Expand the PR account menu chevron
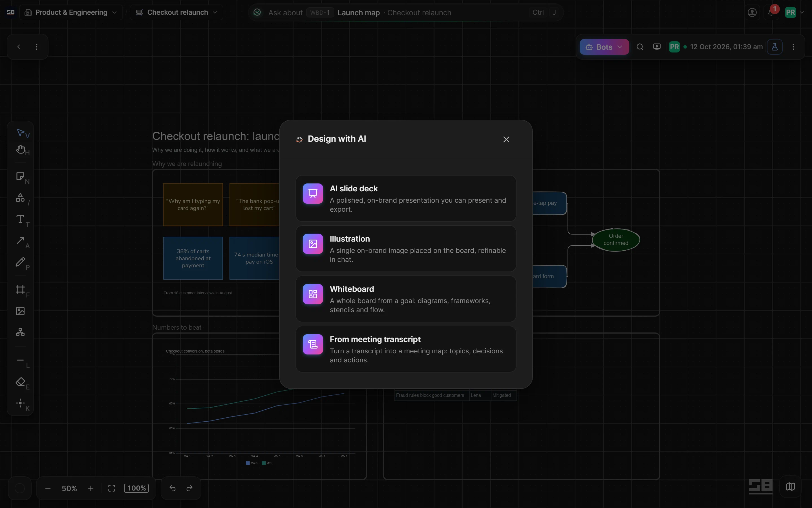The height and width of the screenshot is (508, 812). [802, 12]
